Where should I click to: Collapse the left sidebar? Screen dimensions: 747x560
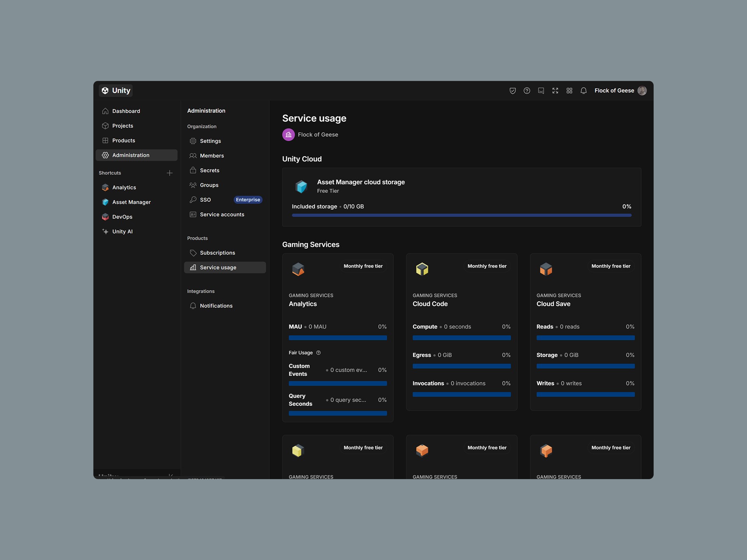point(170,475)
